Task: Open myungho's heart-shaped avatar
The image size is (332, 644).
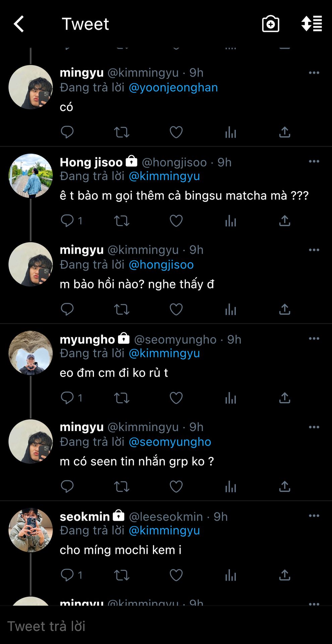Action: pos(31,353)
